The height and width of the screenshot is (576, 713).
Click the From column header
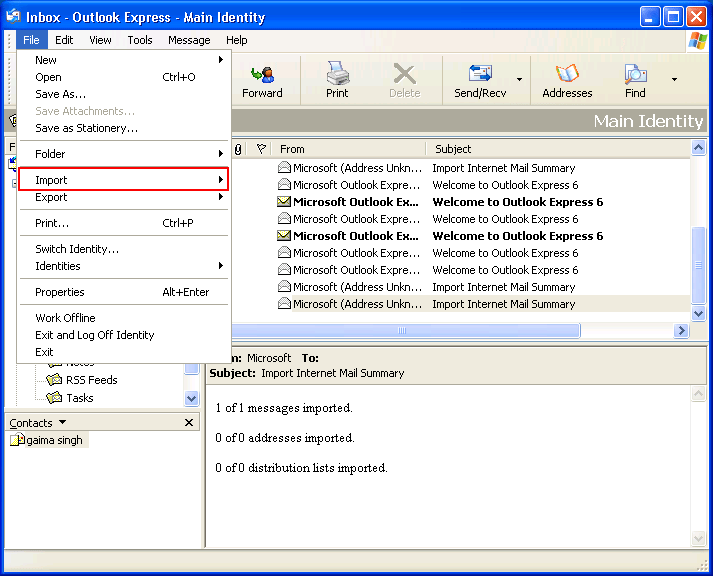pyautogui.click(x=292, y=149)
